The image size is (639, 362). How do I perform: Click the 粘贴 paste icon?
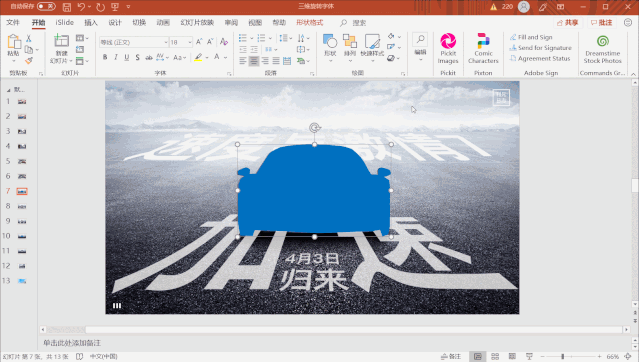coord(13,42)
